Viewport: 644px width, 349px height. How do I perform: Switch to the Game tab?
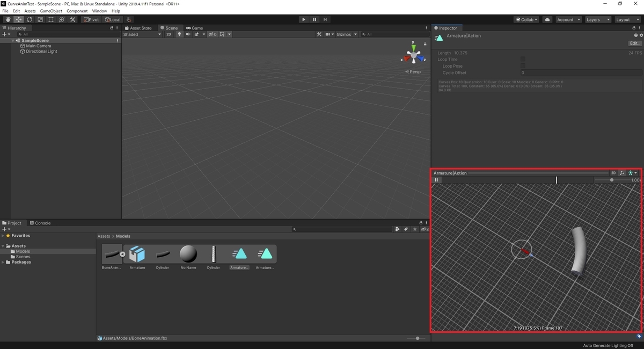tap(195, 28)
